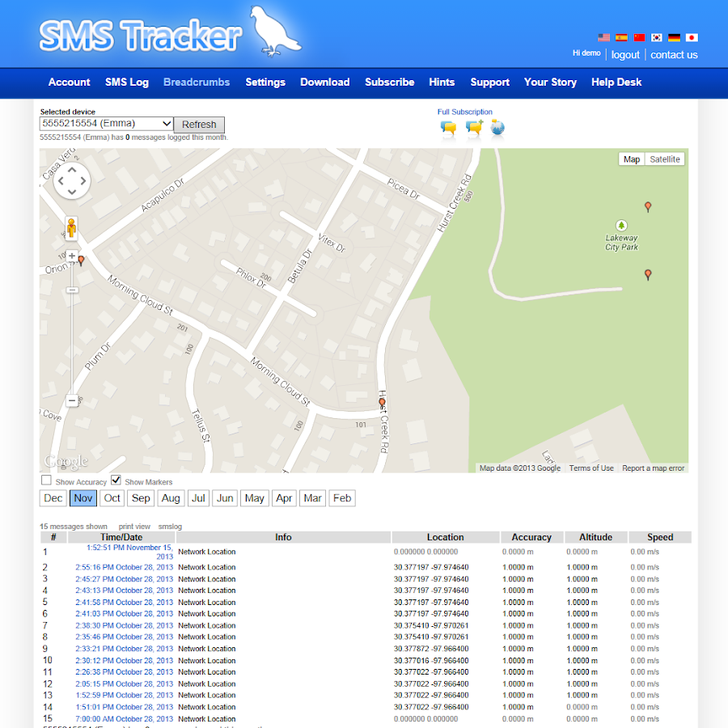
Task: Zoom in with the map plus button
Action: [72, 256]
